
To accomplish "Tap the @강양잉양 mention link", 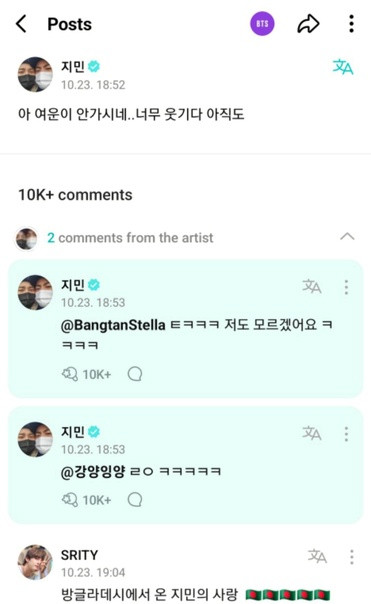I will (93, 471).
